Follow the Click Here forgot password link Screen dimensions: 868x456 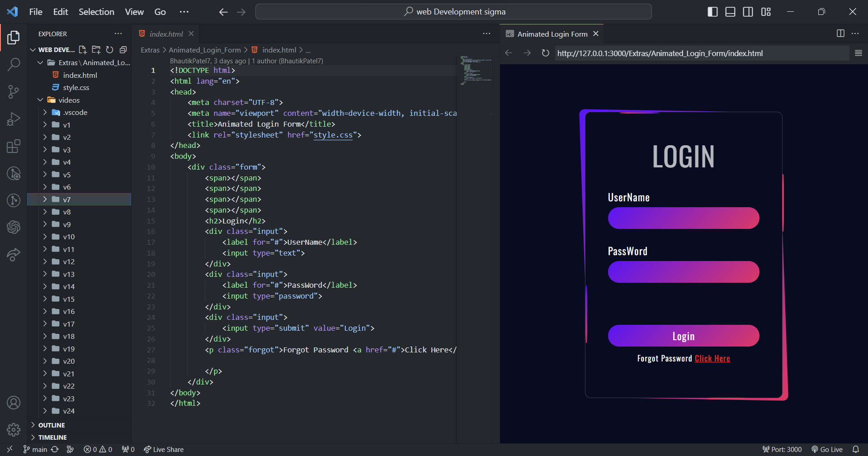point(712,359)
